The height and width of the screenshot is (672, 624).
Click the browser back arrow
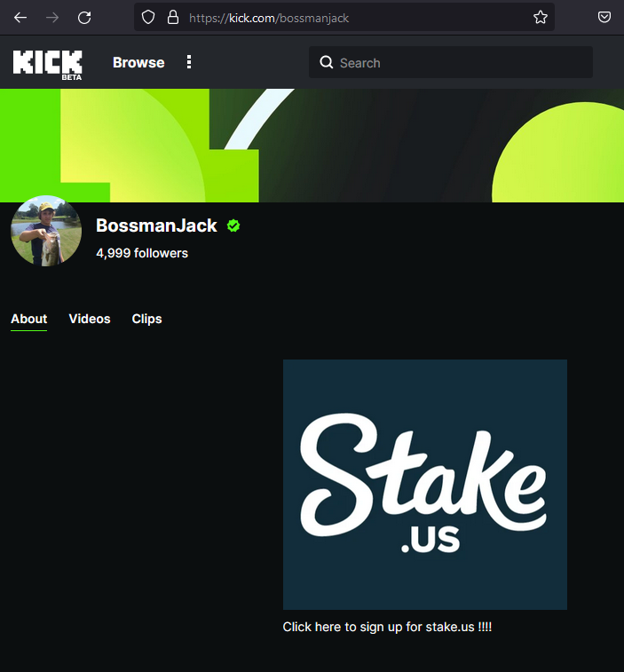tap(20, 18)
